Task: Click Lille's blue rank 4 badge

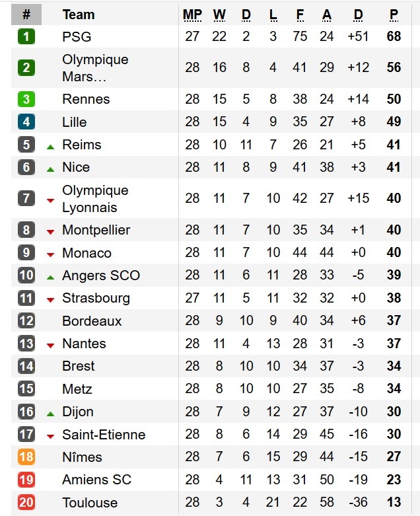Action: coord(26,122)
